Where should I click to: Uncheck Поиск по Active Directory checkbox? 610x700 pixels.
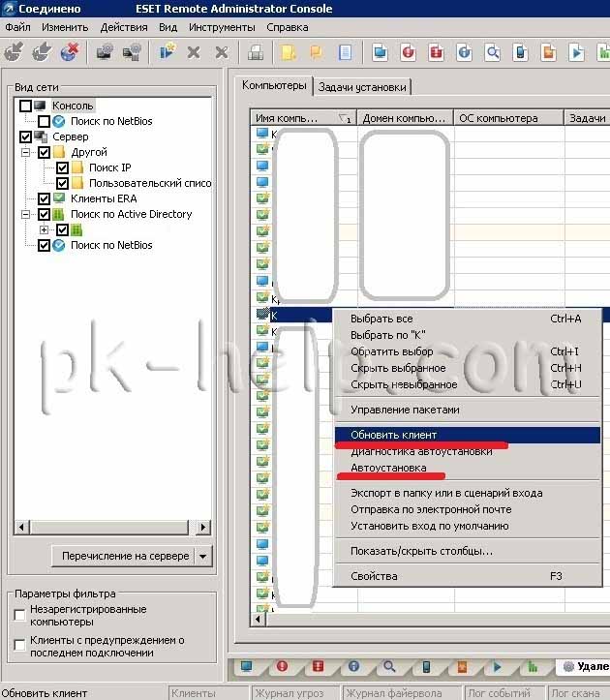(x=44, y=214)
